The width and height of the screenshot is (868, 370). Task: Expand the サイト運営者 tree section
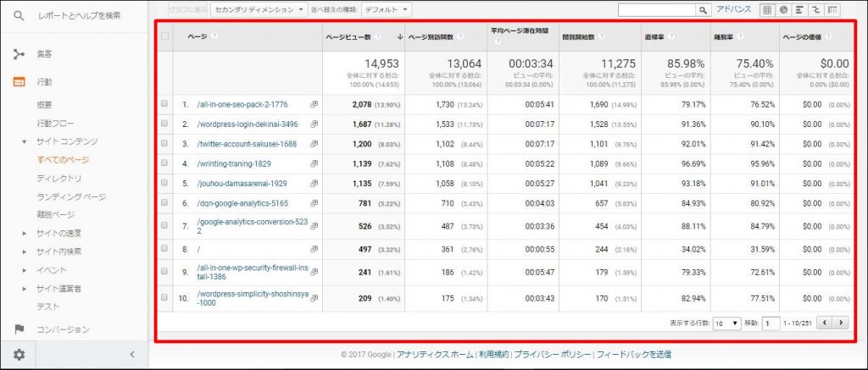click(x=24, y=289)
